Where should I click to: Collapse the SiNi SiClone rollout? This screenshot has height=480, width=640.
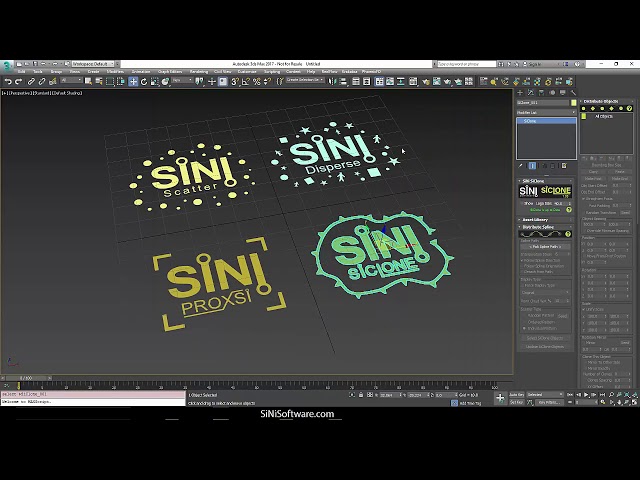point(545,181)
